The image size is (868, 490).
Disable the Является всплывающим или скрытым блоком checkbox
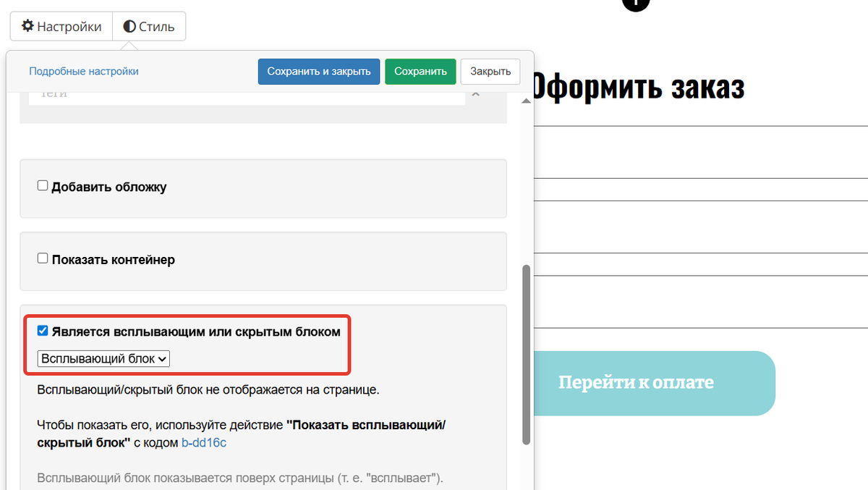[x=42, y=330]
